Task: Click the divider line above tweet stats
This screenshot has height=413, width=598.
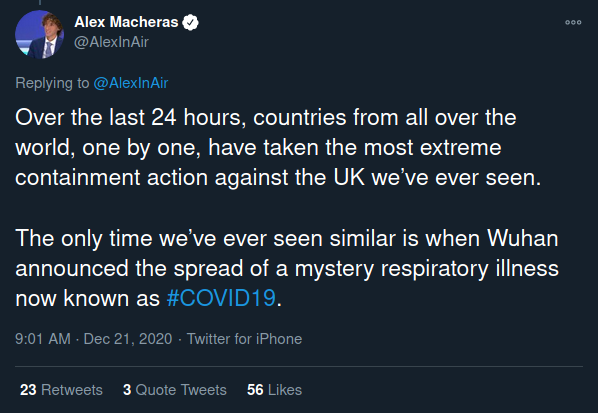Action: [299, 366]
